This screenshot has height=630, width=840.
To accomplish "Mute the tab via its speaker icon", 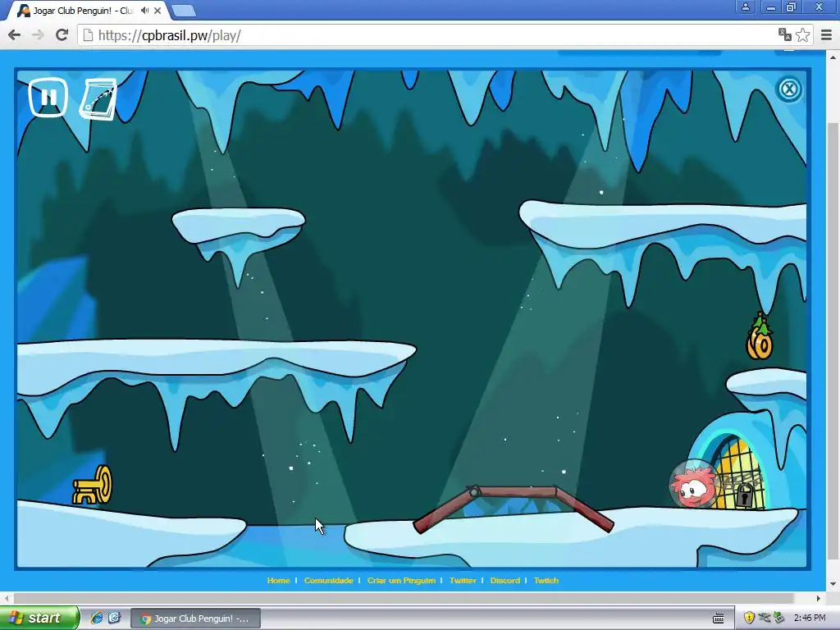I will tap(144, 10).
